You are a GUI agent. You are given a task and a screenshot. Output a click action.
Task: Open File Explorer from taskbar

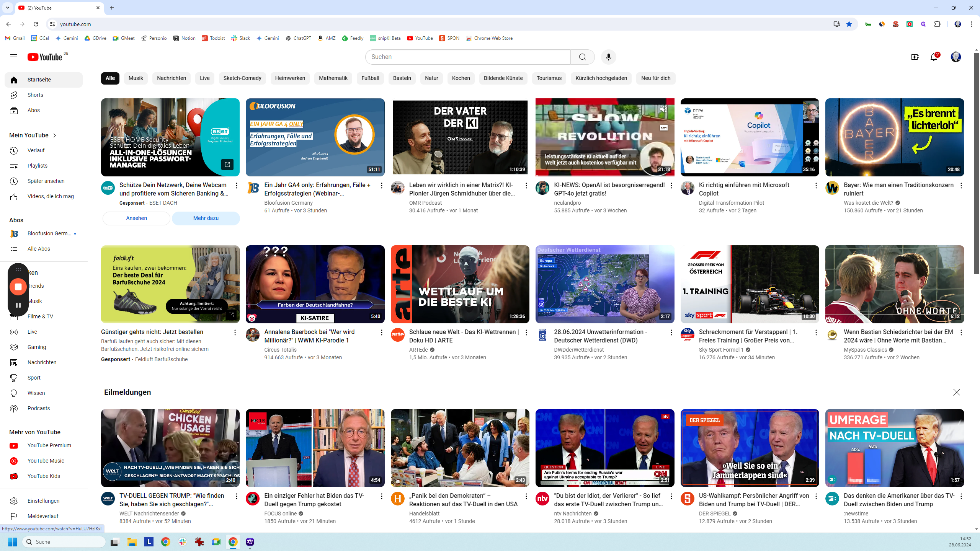pyautogui.click(x=132, y=542)
